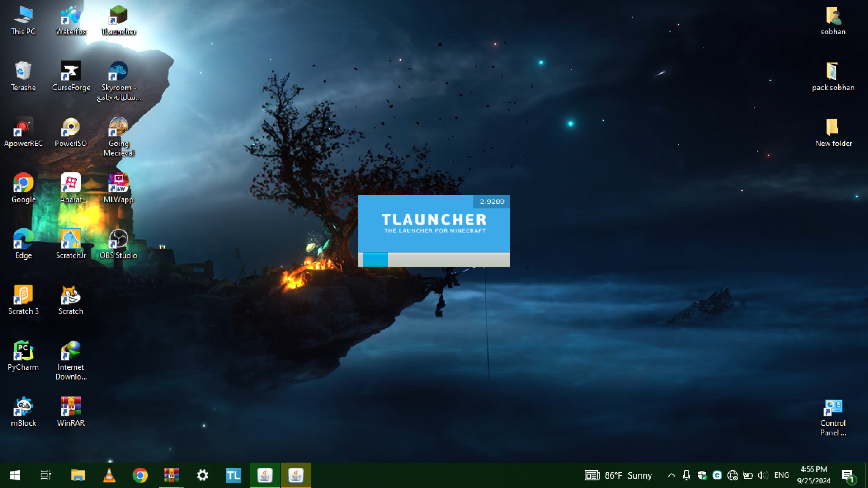This screenshot has width=868, height=488.
Task: Open File Explorer from the taskbar
Action: [x=78, y=475]
